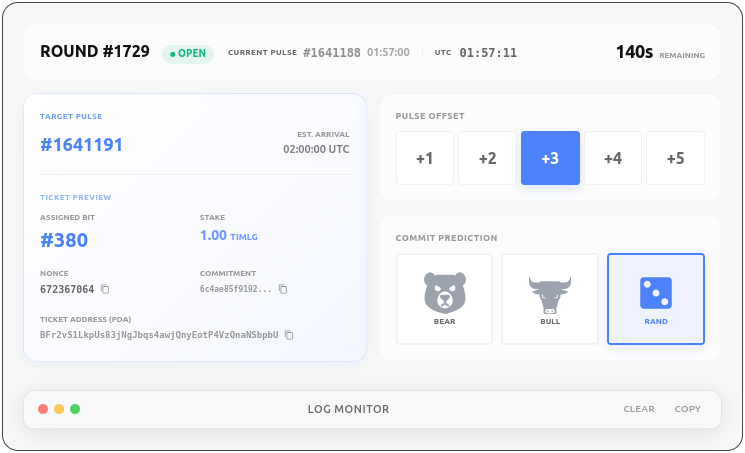The width and height of the screenshot is (745, 453).
Task: Click the pulse time 01:57:00
Action: coord(388,52)
